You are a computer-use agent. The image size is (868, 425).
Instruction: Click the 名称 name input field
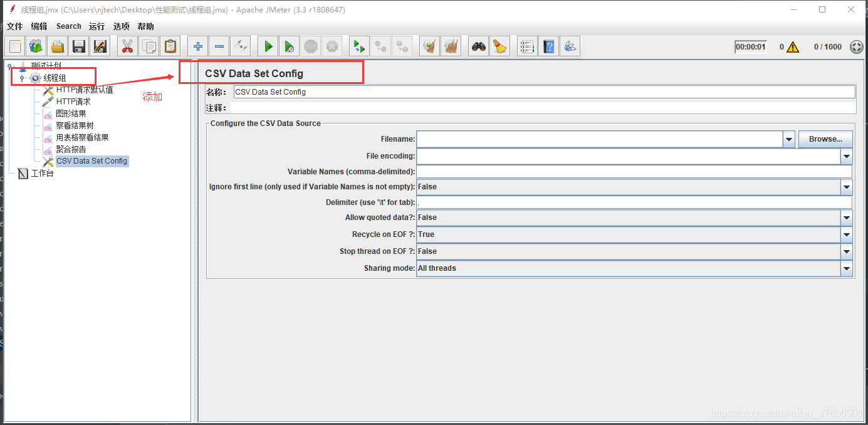[x=544, y=92]
